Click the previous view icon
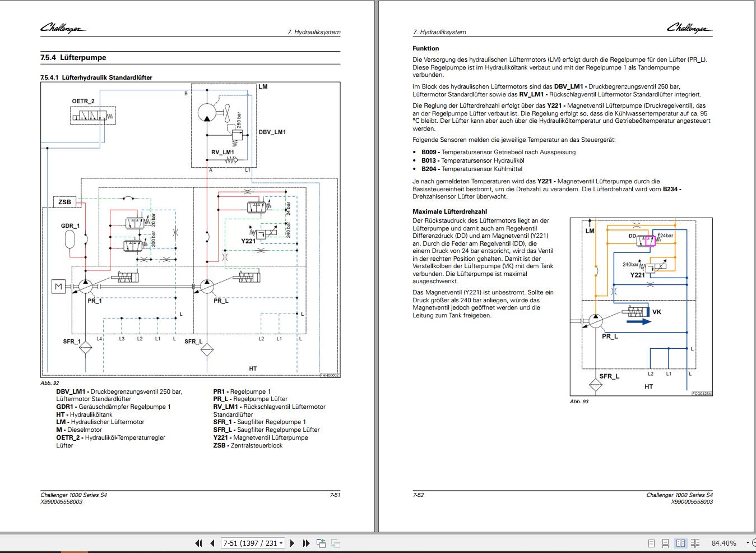This screenshot has height=553, width=756. click(x=321, y=543)
